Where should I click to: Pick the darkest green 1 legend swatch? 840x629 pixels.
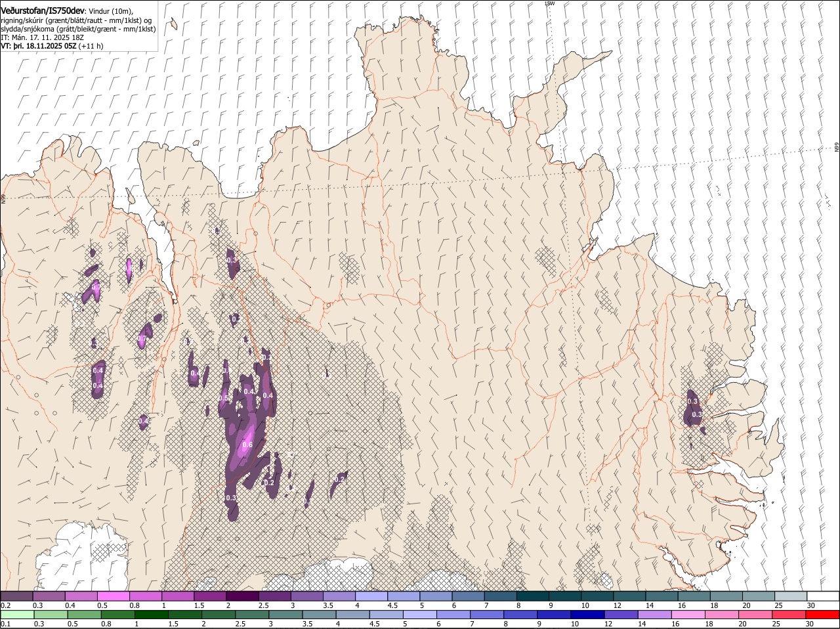(x=152, y=615)
